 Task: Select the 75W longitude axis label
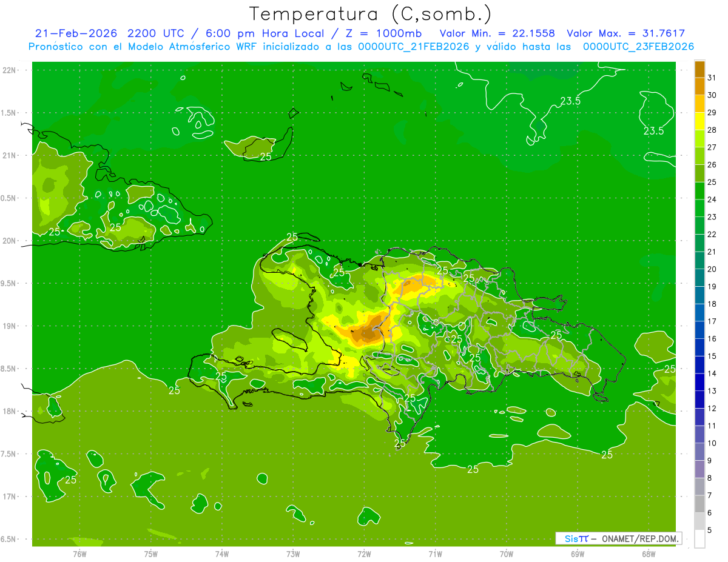click(x=150, y=554)
